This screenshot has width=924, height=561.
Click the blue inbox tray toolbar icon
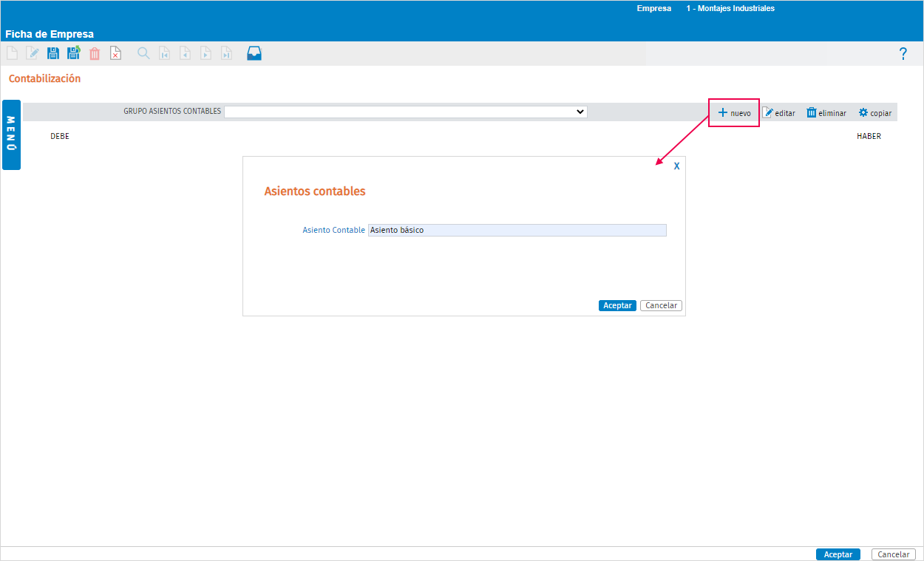coord(254,53)
